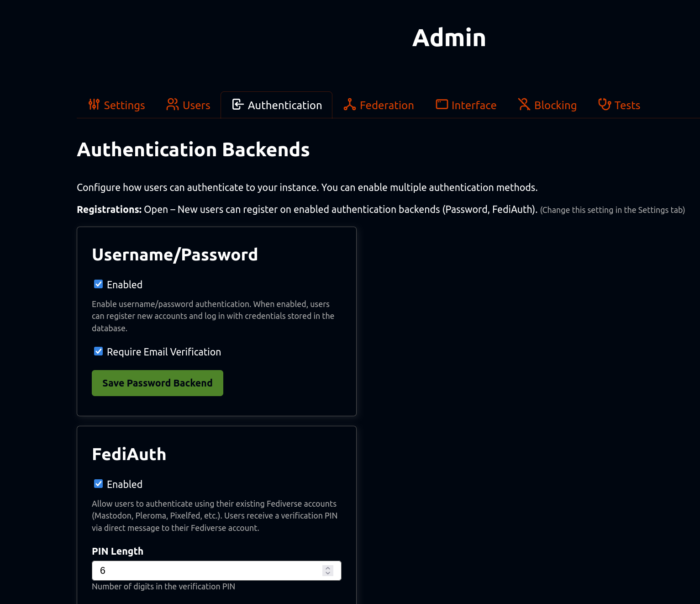Click the people icon on the Users tab
Image resolution: width=700 pixels, height=604 pixels.
click(x=173, y=105)
